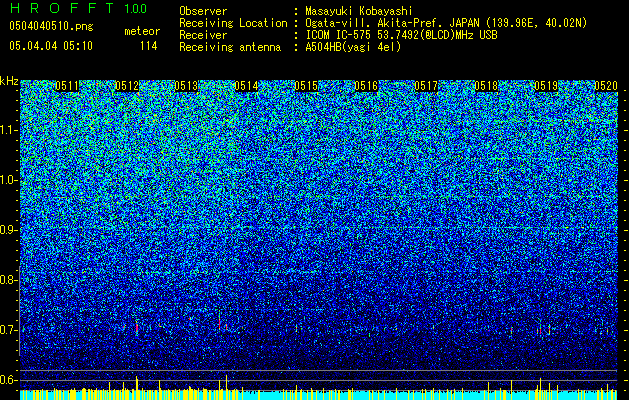Click the 0516 time marker
Image resolution: width=629 pixels, height=400 pixels.
(x=366, y=86)
